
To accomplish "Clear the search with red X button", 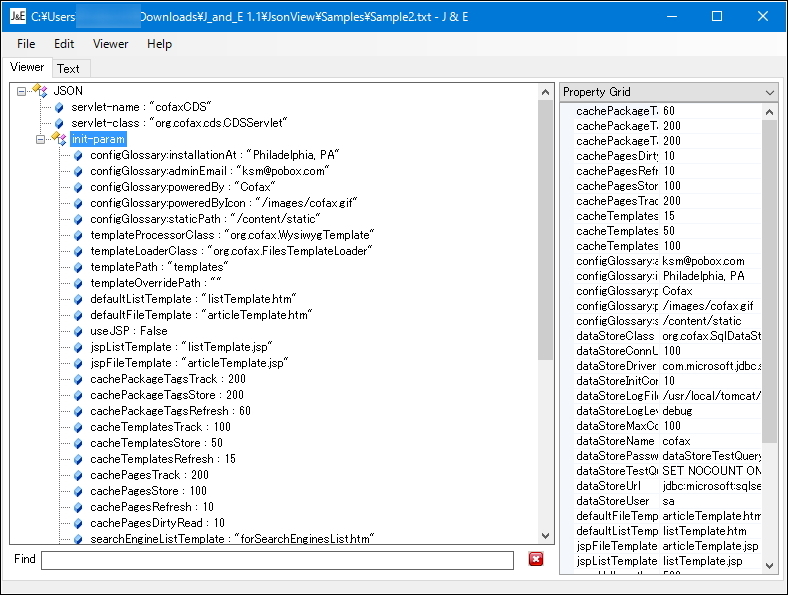I will click(x=536, y=559).
